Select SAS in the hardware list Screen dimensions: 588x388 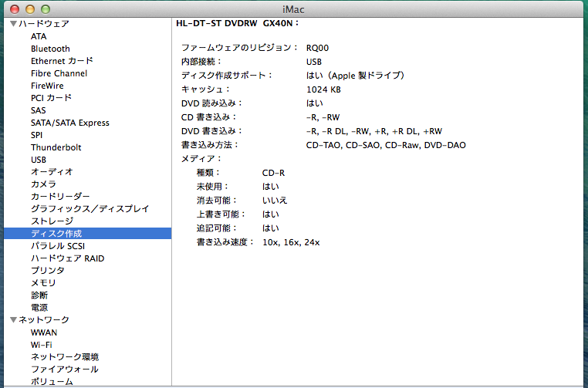click(x=39, y=110)
